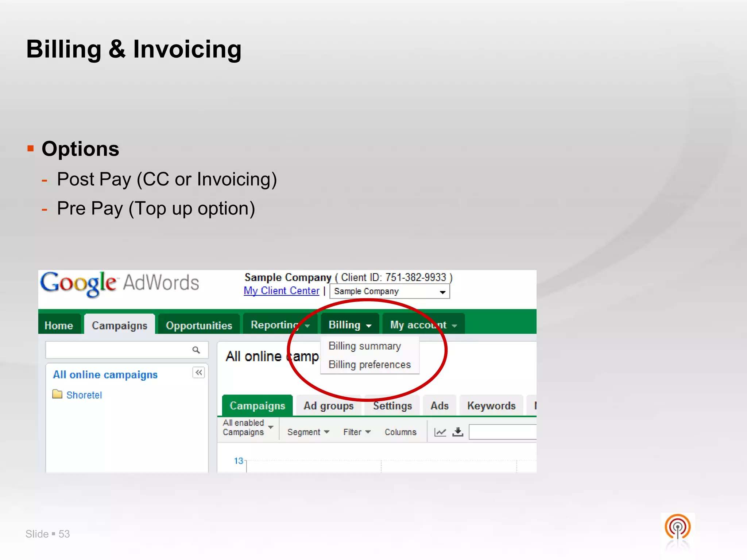747x560 pixels.
Task: Click the All online camp heading
Action: pyautogui.click(x=272, y=356)
